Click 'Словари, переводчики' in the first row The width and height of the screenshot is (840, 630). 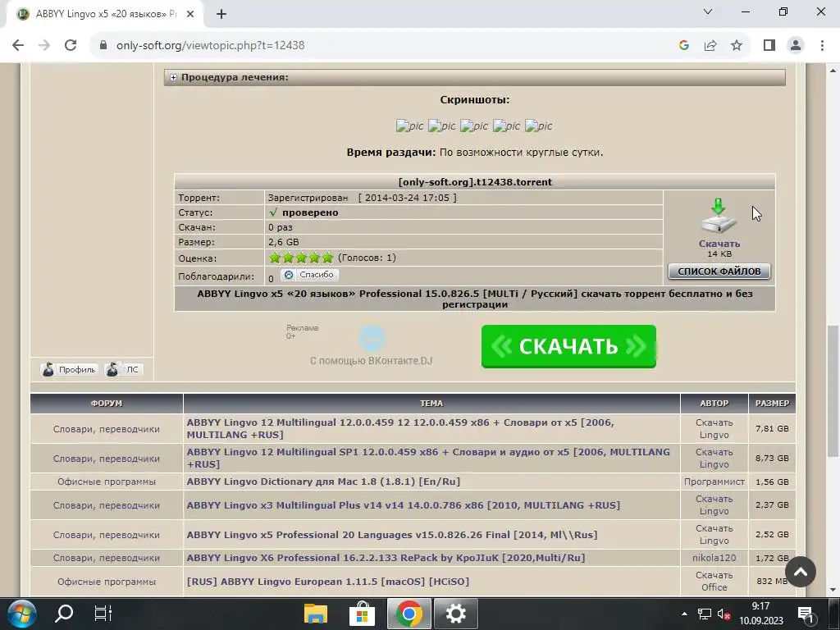(107, 428)
